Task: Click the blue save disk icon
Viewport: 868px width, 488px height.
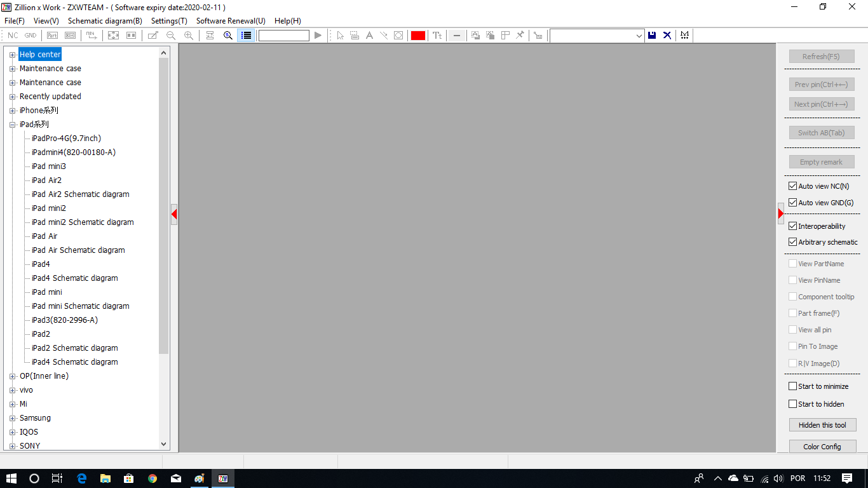Action: pyautogui.click(x=652, y=36)
